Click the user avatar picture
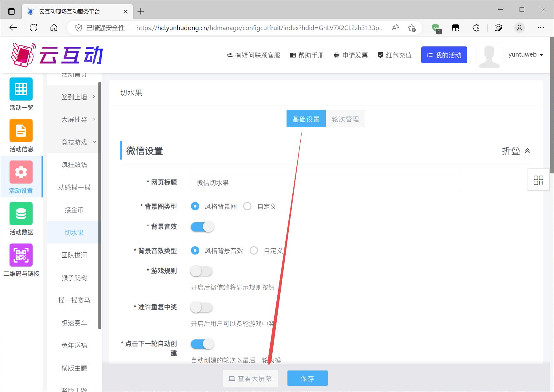The width and height of the screenshot is (554, 392). click(489, 55)
